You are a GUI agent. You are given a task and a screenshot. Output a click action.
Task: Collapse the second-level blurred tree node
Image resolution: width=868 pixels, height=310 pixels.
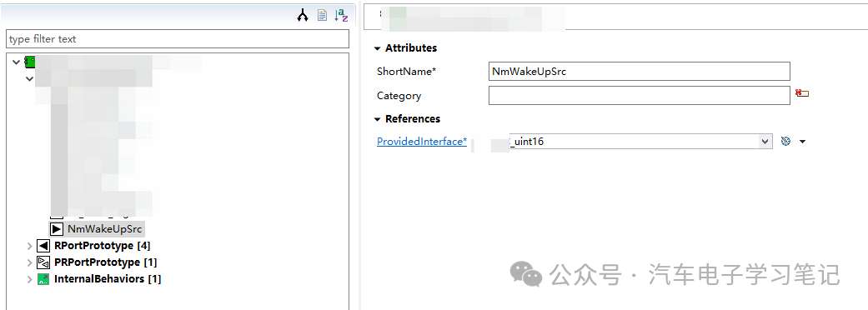29,78
